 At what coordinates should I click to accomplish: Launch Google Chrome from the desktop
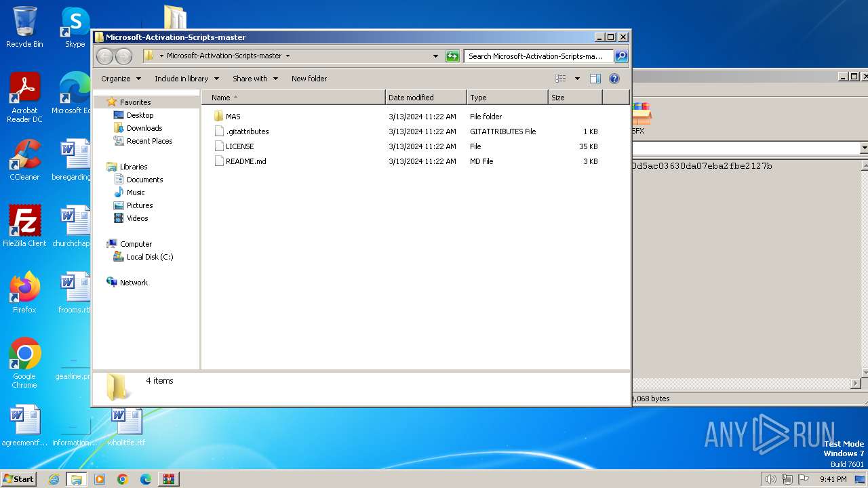[x=24, y=363]
